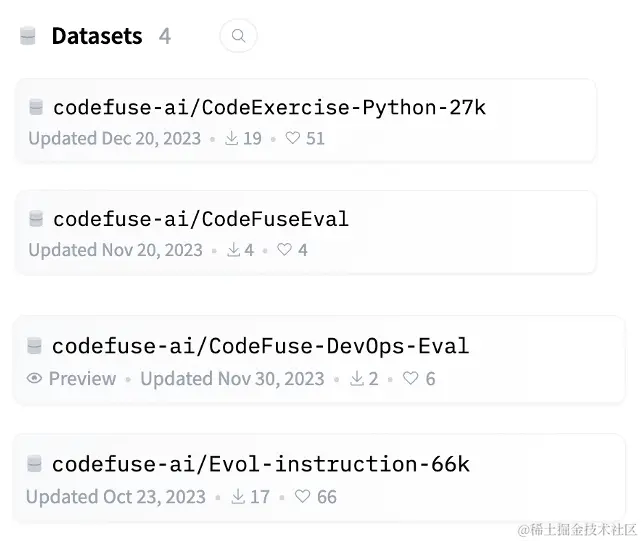Click the Updated Oct 23, 2023 text
The height and width of the screenshot is (542, 642).
(115, 497)
